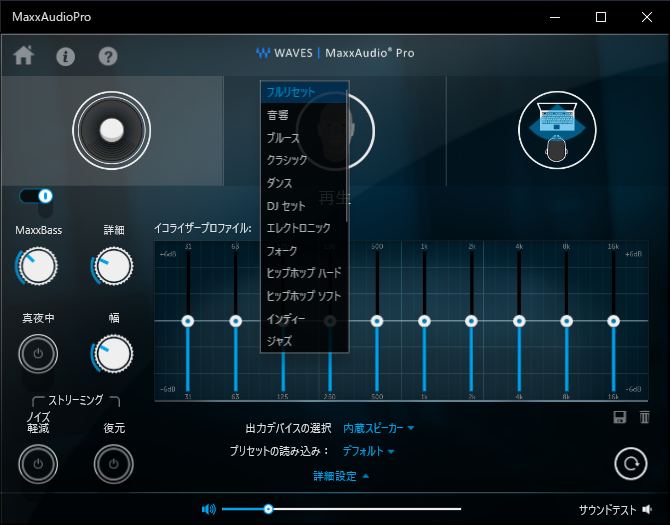Click the 63 Hz equalizer slider handle
Screen dimensions: 670x525
235,321
